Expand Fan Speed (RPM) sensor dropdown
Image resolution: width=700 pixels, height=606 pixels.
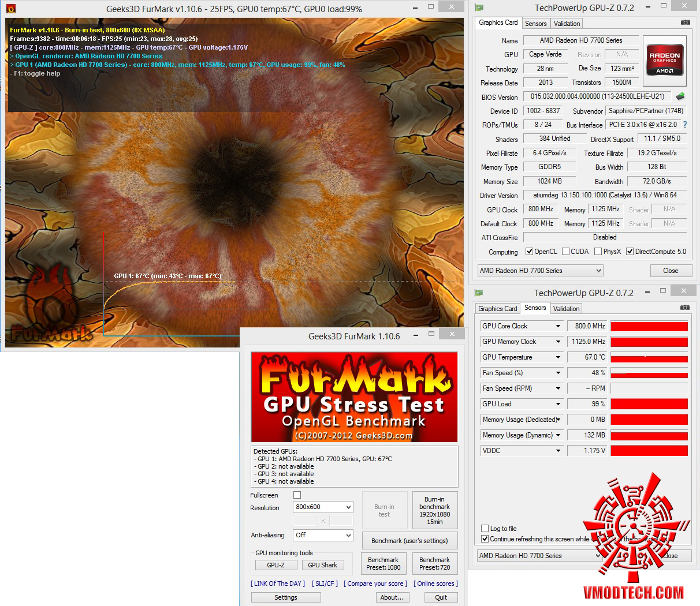point(558,388)
